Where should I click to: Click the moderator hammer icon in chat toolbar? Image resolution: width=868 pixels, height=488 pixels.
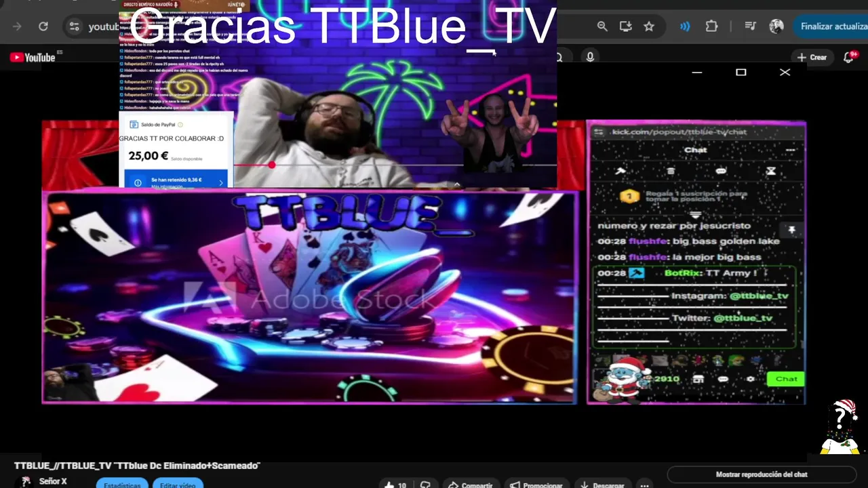tap(620, 171)
